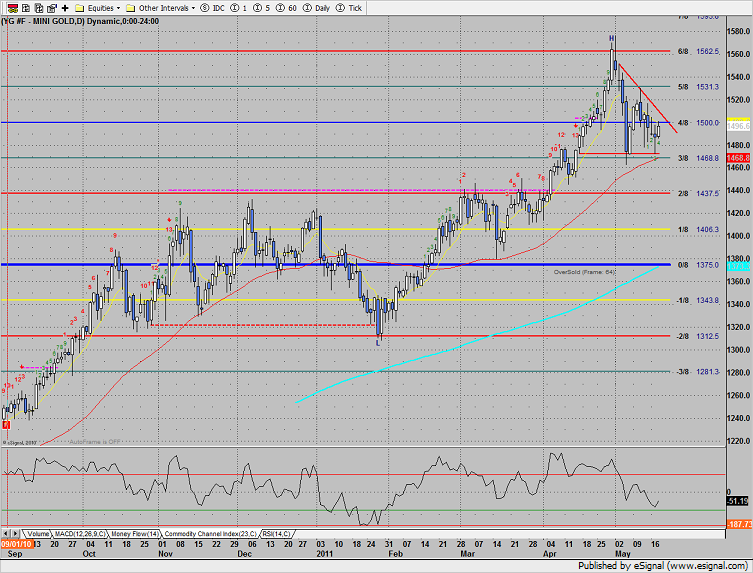Open the MACD(12,26,9,C) study tab
Image resolution: width=753 pixels, height=573 pixels.
coord(80,534)
